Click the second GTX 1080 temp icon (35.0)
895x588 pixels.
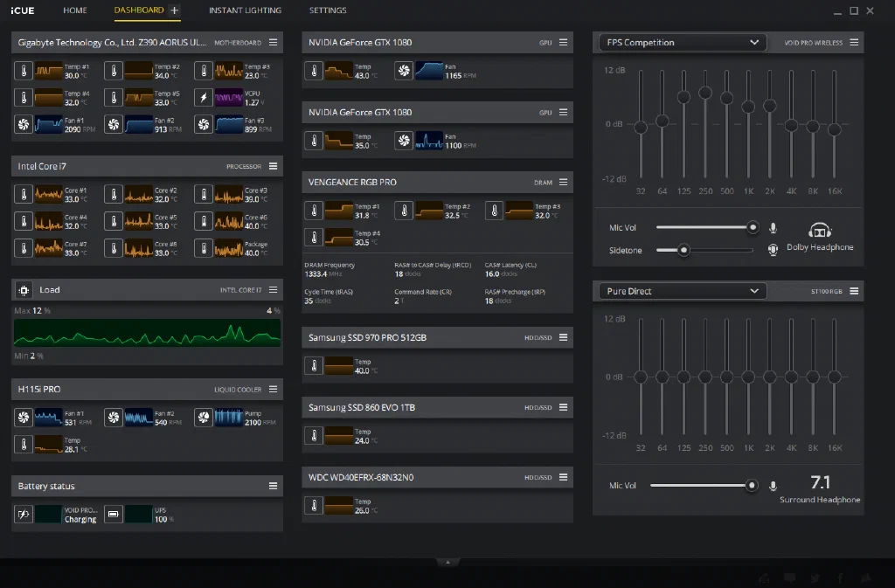pyautogui.click(x=314, y=141)
